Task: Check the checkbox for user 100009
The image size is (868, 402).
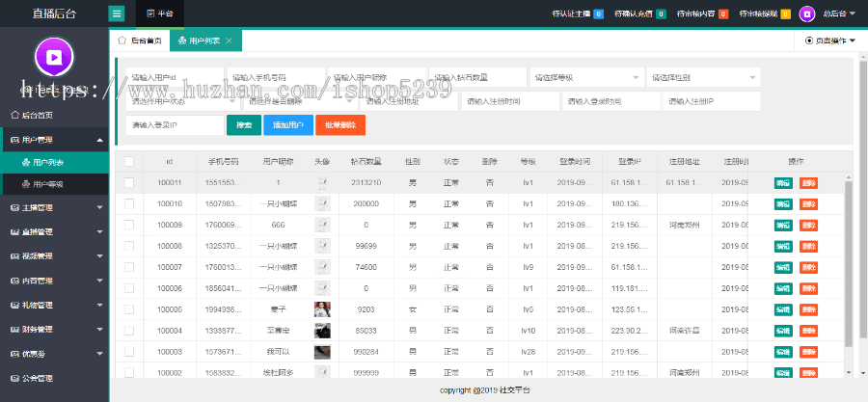Action: (129, 225)
